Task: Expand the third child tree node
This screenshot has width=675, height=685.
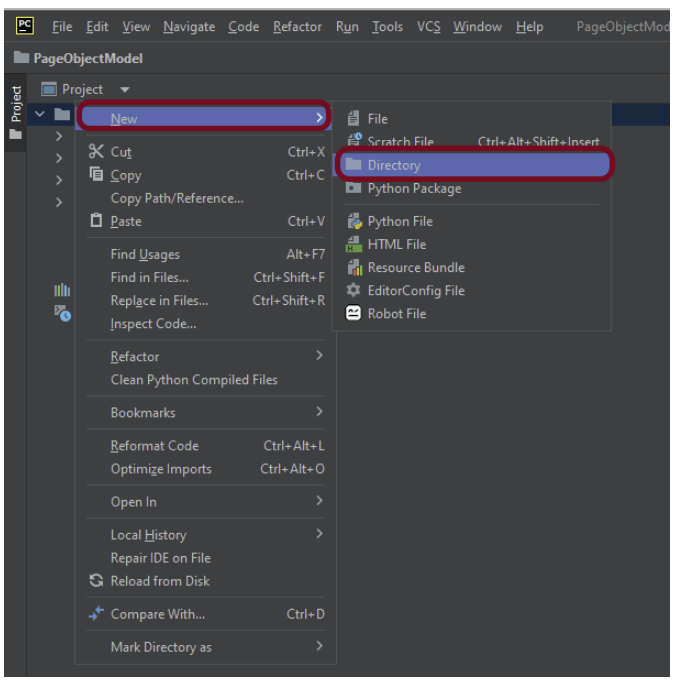Action: click(59, 180)
